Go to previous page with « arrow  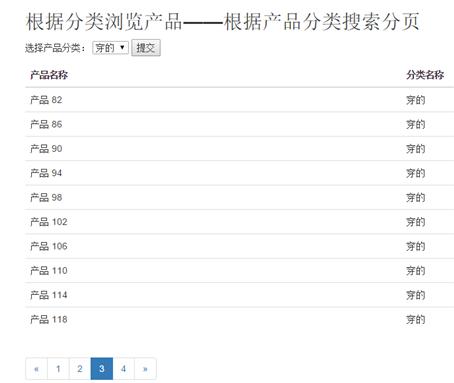[x=36, y=369]
